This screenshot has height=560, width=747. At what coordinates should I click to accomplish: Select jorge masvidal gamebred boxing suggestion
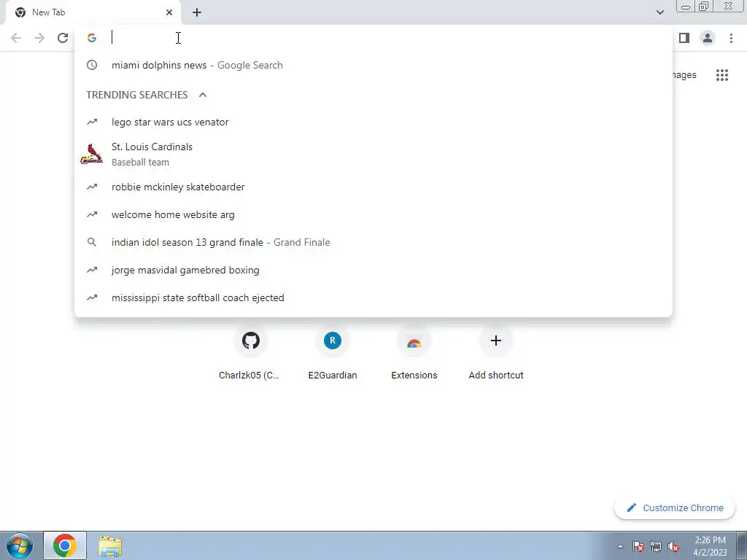[373, 270]
